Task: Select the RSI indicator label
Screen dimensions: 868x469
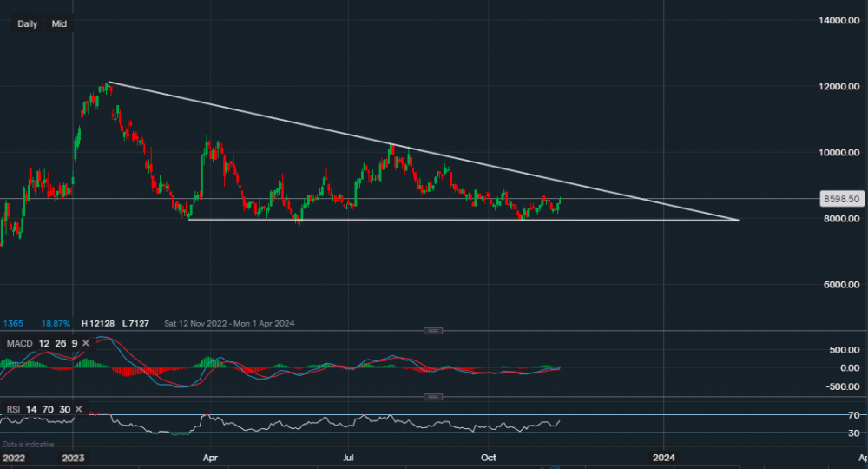Action: tap(13, 409)
